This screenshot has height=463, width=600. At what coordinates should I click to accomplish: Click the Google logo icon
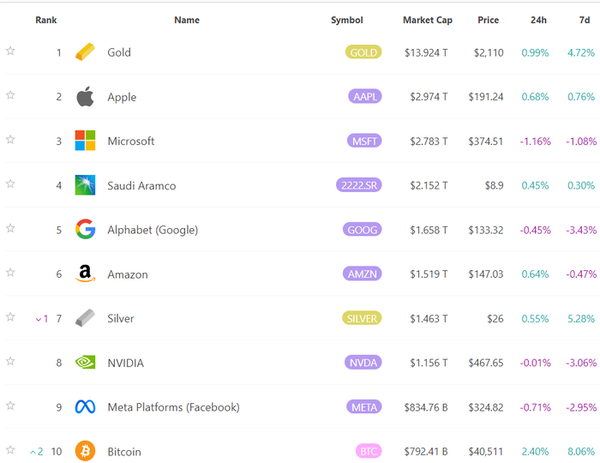pyautogui.click(x=85, y=229)
